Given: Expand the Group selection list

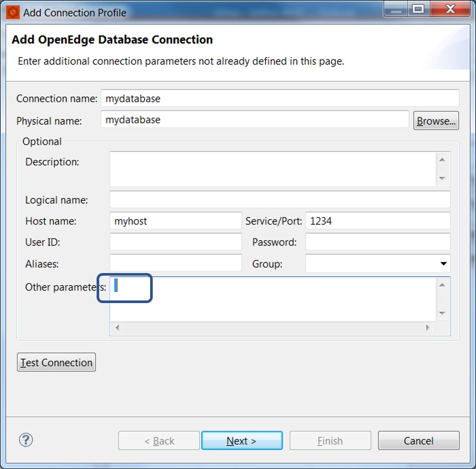Looking at the screenshot, I should 444,263.
